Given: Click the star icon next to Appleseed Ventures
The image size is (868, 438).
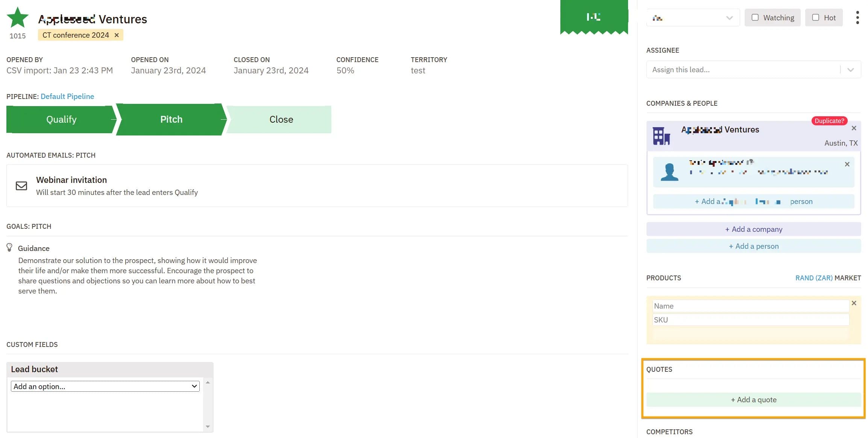Looking at the screenshot, I should point(17,17).
